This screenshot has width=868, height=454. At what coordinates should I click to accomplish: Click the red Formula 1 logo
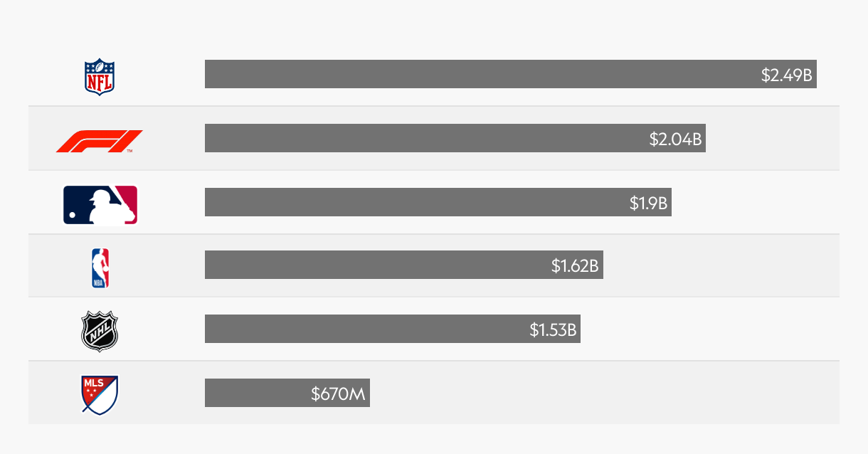[x=100, y=141]
